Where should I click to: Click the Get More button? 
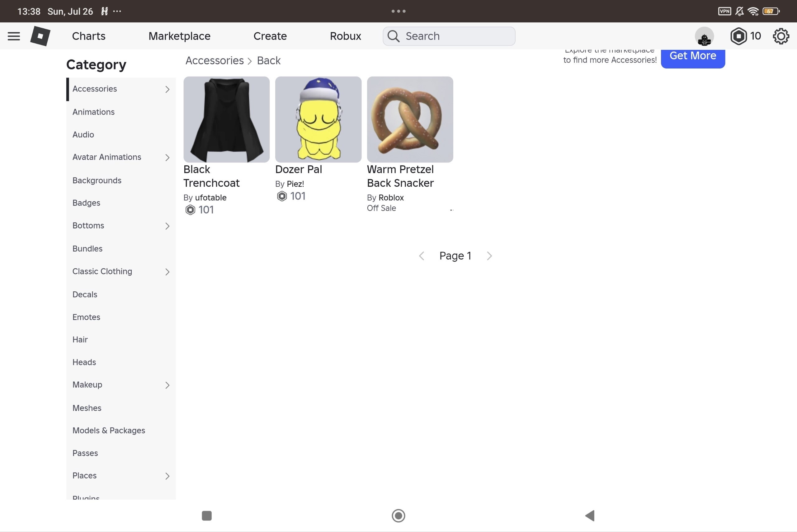point(693,57)
